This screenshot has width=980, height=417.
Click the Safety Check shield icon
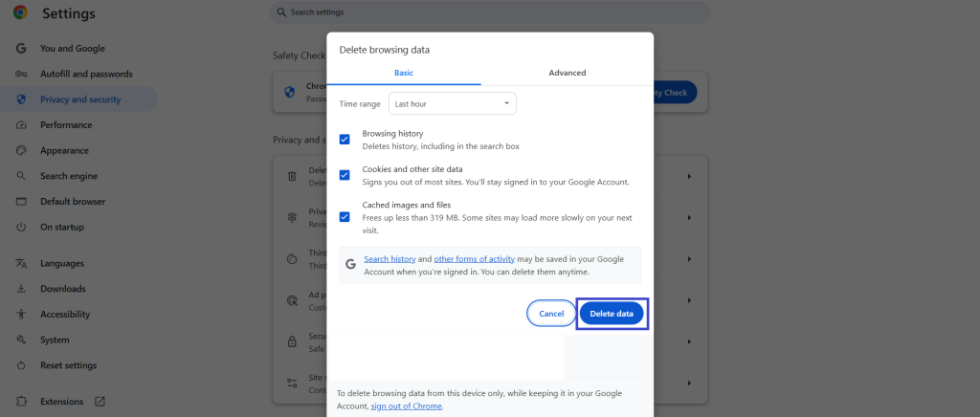(x=289, y=92)
